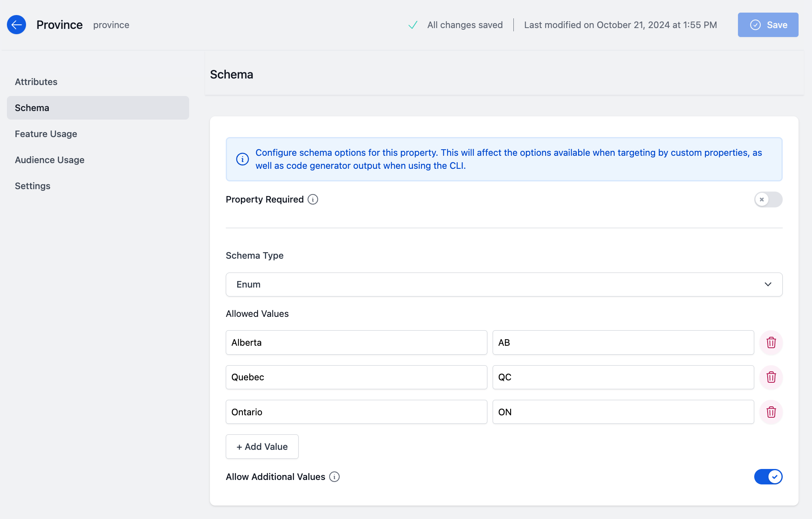Click the checkmark beside All changes saved
812x519 pixels.
pos(413,25)
